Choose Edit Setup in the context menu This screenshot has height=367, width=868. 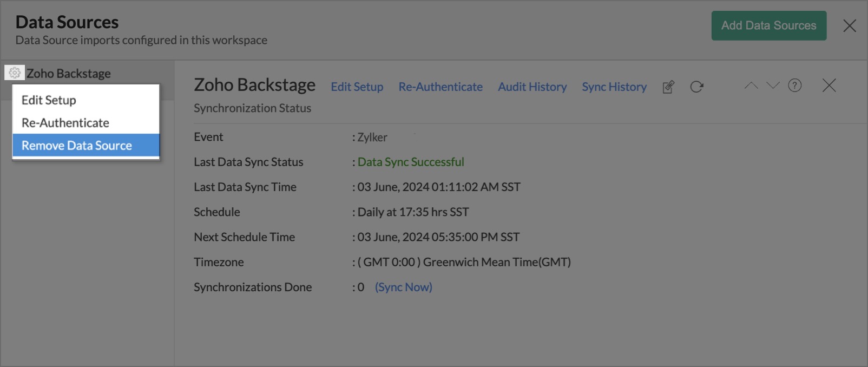click(x=86, y=100)
